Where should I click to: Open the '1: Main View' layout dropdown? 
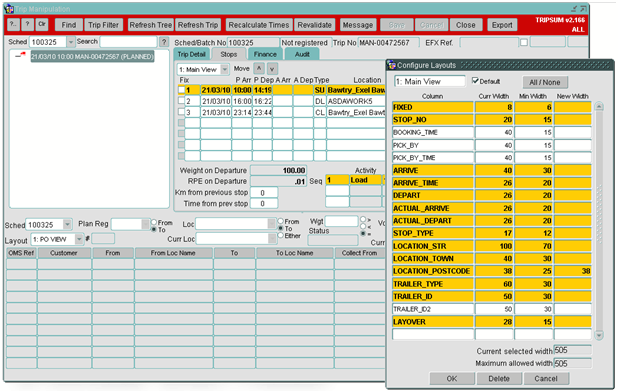point(225,69)
